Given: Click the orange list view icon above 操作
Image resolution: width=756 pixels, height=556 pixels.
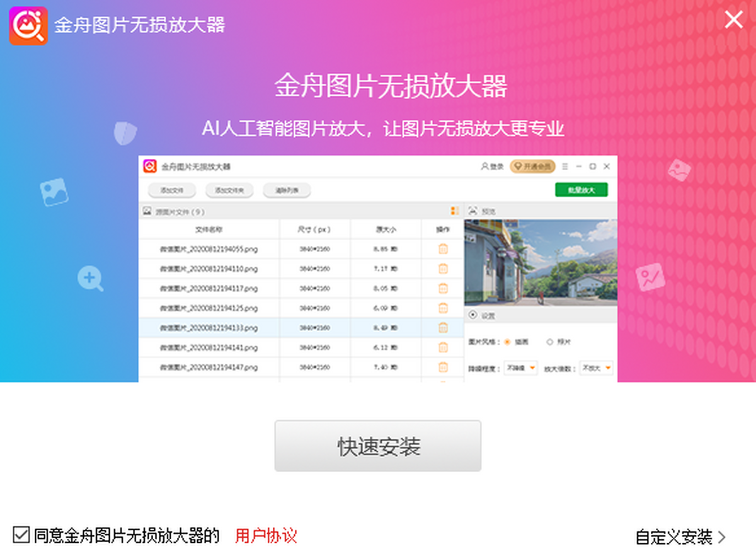Looking at the screenshot, I should coord(454,211).
